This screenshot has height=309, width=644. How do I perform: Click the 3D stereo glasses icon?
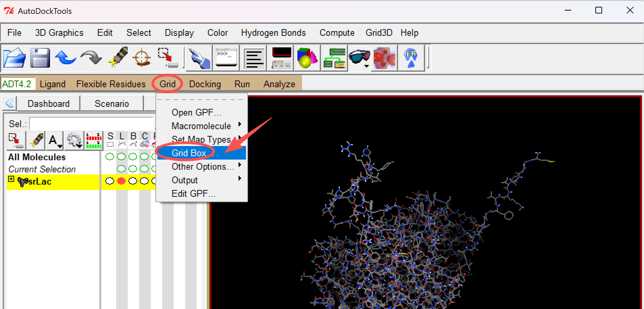click(x=359, y=57)
